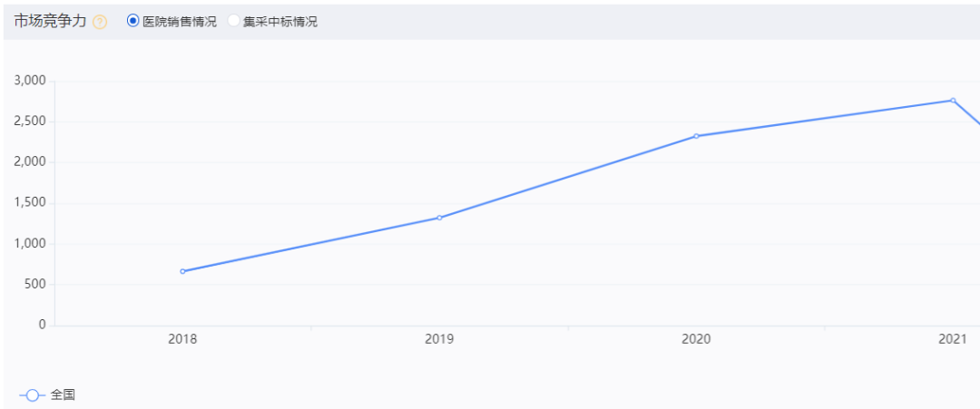Click the 2021 x-axis label

pyautogui.click(x=953, y=340)
